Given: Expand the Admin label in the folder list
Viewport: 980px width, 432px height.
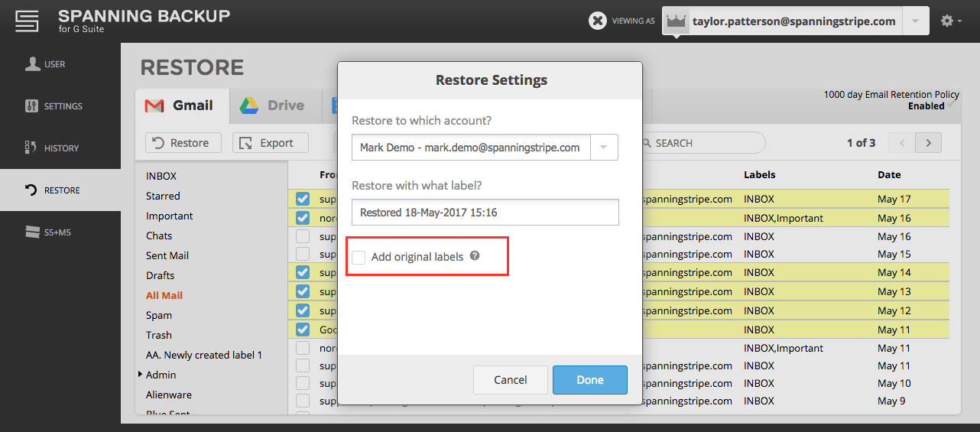Looking at the screenshot, I should 141,375.
